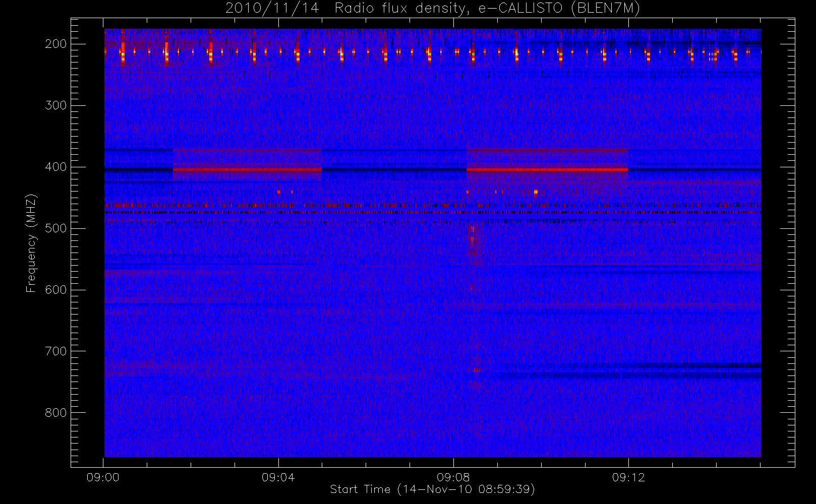Click the 09:00 time tick label
The height and width of the screenshot is (504, 816).
click(103, 477)
